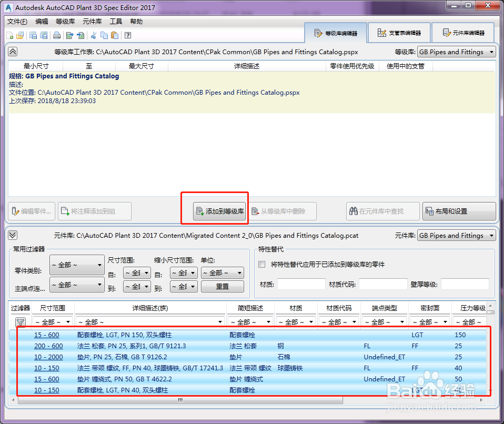Click the Cut scissors icon

(x=94, y=35)
